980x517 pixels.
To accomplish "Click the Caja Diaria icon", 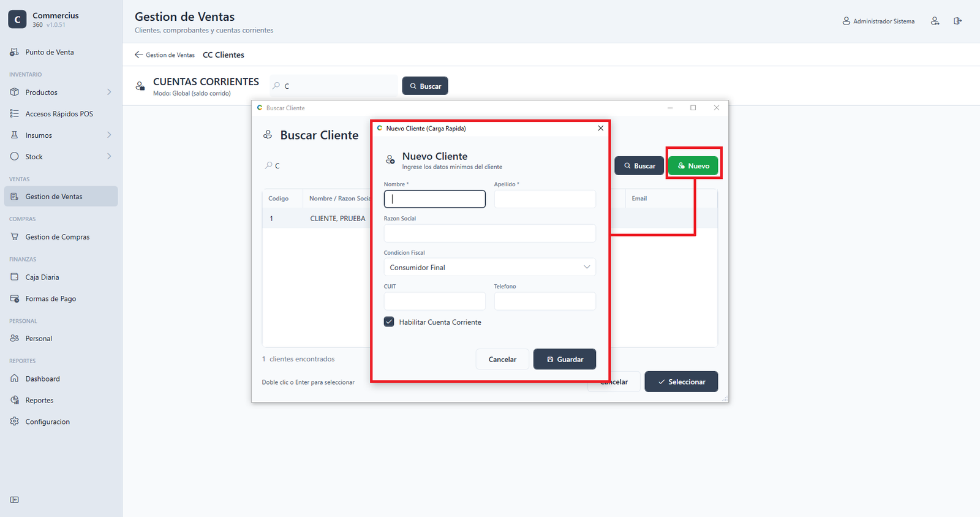I will pyautogui.click(x=15, y=277).
